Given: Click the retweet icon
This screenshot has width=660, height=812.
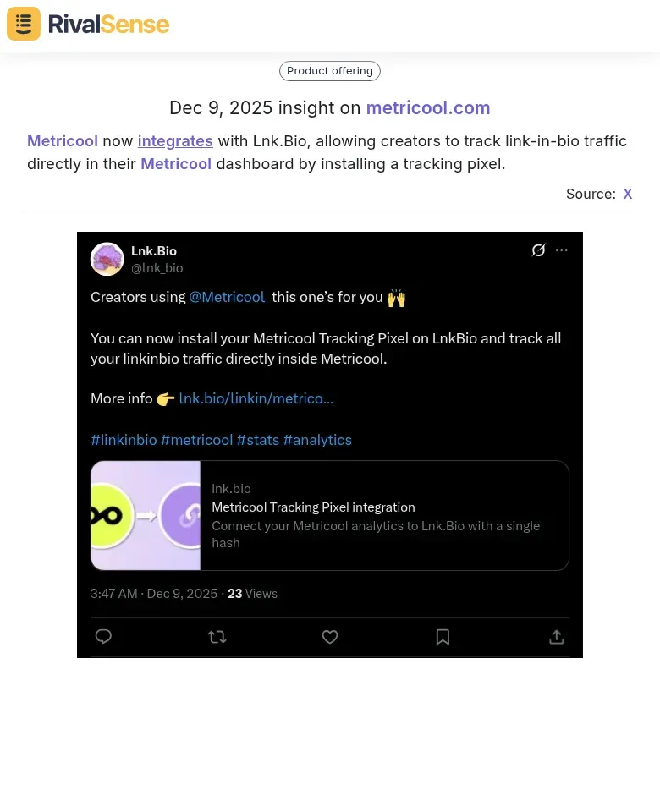Looking at the screenshot, I should pyautogui.click(x=217, y=637).
